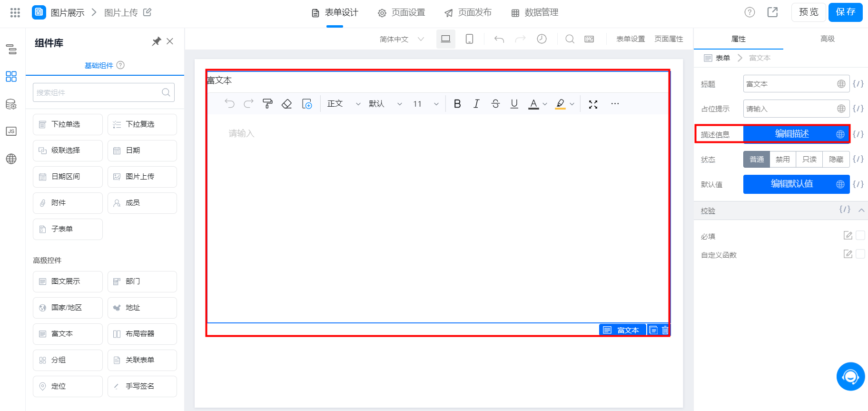Select the 属性 properties tab
868x411 pixels.
pos(739,39)
